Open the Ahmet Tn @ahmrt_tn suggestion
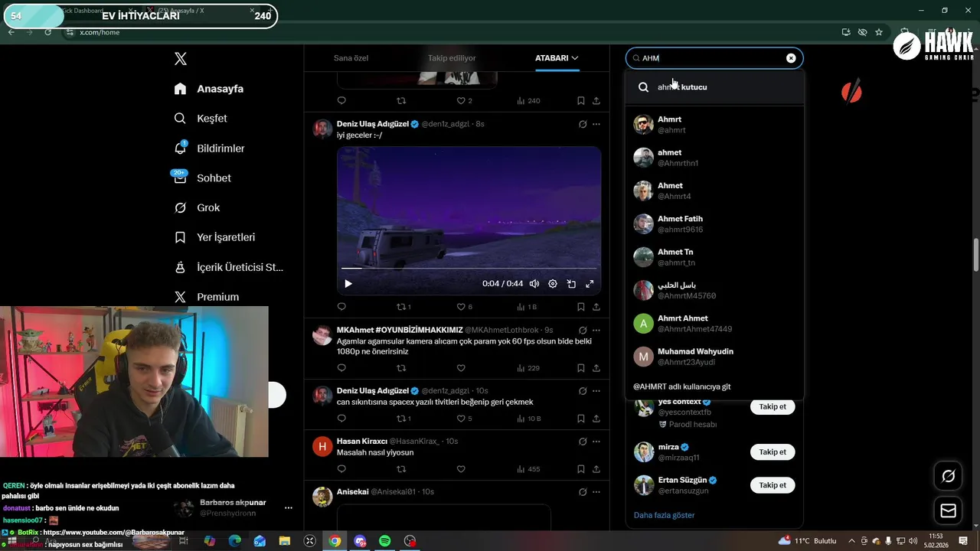 [x=714, y=257]
